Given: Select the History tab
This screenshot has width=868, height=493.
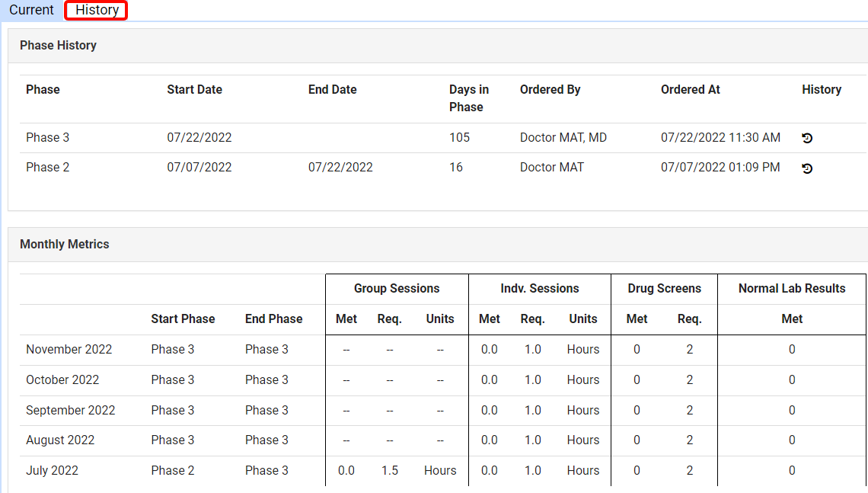Looking at the screenshot, I should [x=97, y=10].
